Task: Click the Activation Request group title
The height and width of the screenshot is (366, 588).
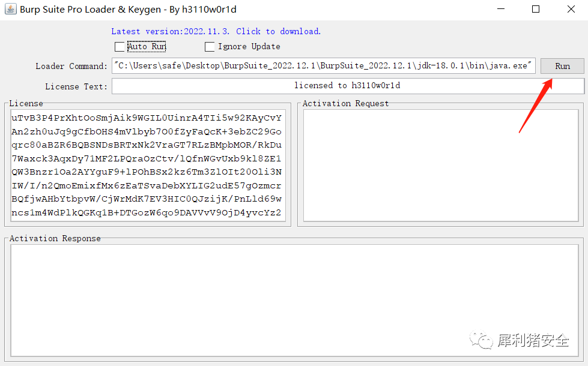Action: (346, 103)
